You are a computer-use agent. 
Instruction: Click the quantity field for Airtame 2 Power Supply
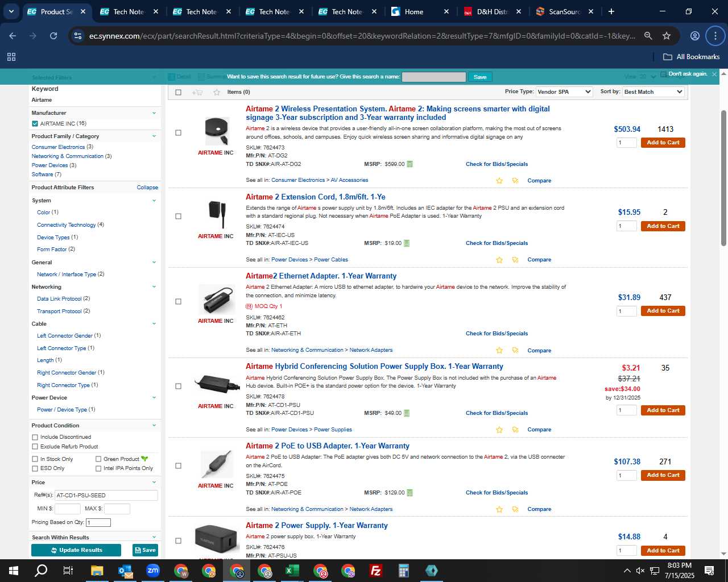(627, 551)
